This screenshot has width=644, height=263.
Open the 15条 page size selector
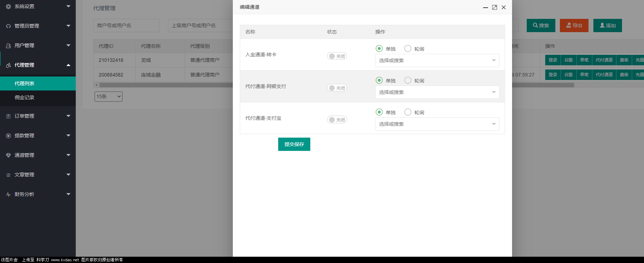point(108,96)
